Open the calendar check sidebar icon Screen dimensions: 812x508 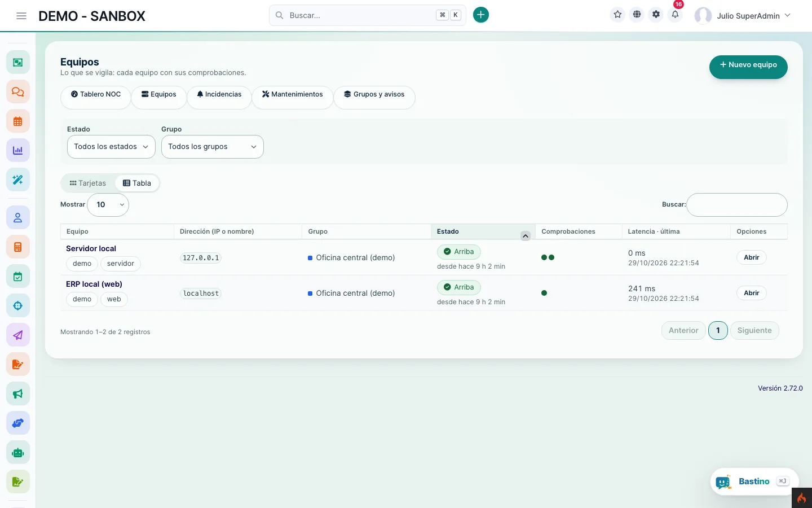pos(18,276)
